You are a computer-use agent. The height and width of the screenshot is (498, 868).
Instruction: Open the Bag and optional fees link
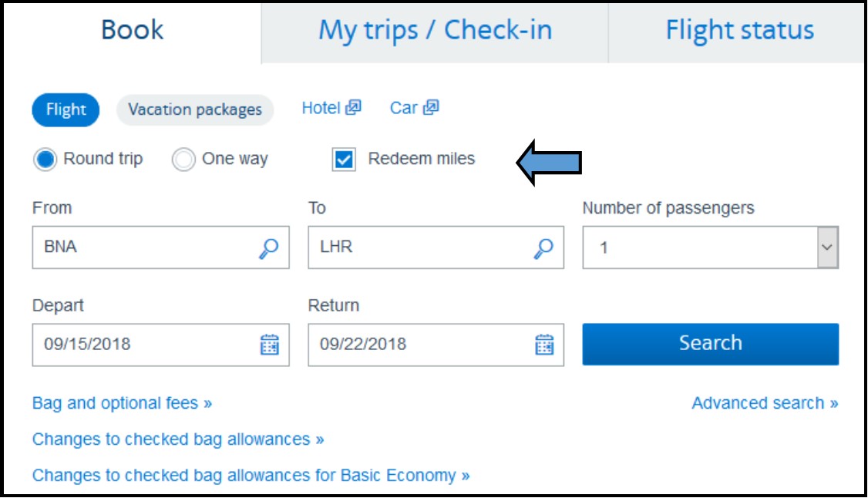(122, 403)
